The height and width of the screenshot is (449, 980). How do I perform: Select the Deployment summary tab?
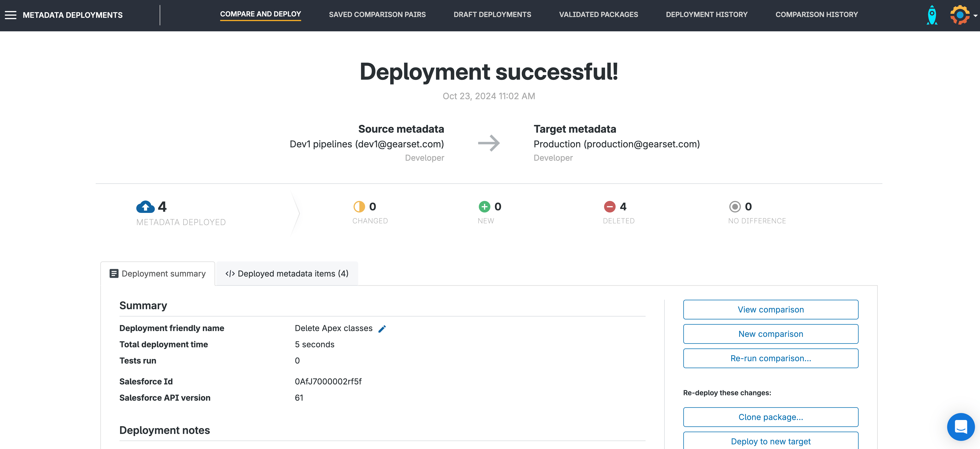[158, 274]
